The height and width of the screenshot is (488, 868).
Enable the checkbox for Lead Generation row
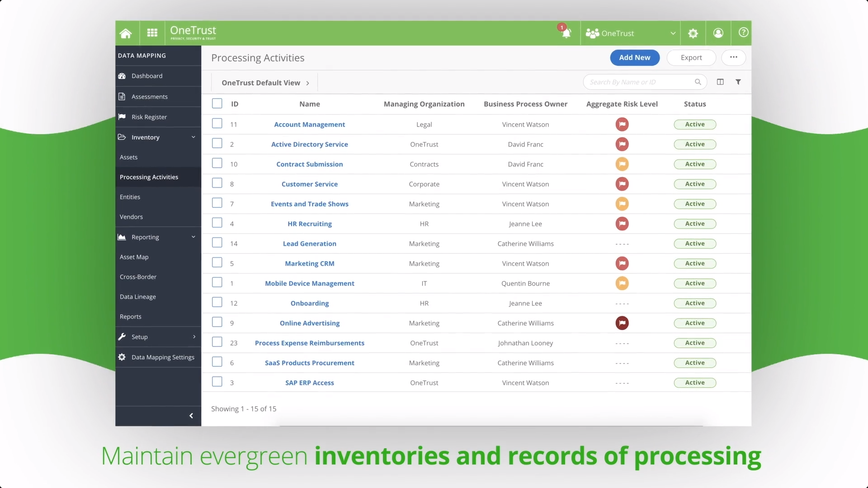tap(217, 243)
